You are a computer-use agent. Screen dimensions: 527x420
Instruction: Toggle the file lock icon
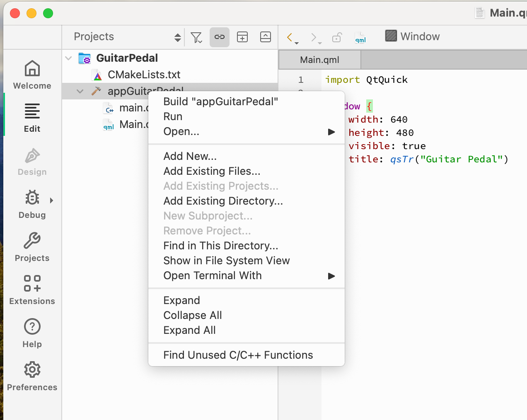point(337,37)
